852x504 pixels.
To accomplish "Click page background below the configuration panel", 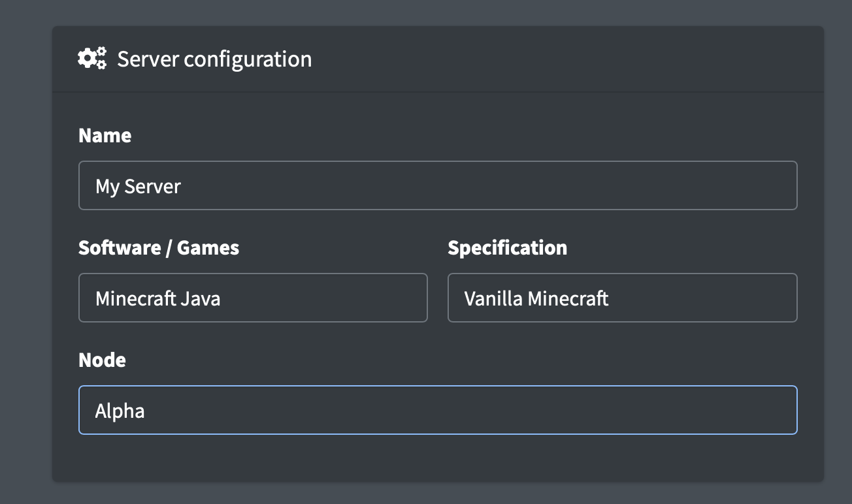I will [x=438, y=494].
